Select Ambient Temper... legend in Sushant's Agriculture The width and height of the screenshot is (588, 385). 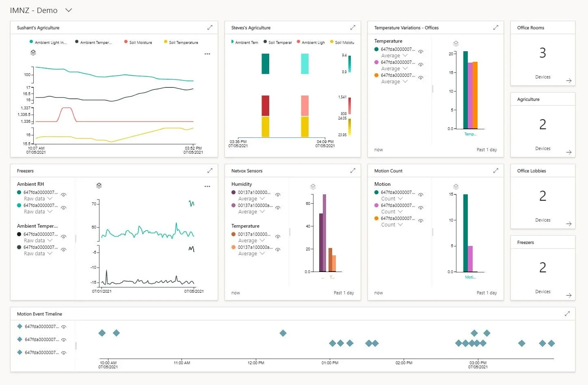[x=93, y=42]
